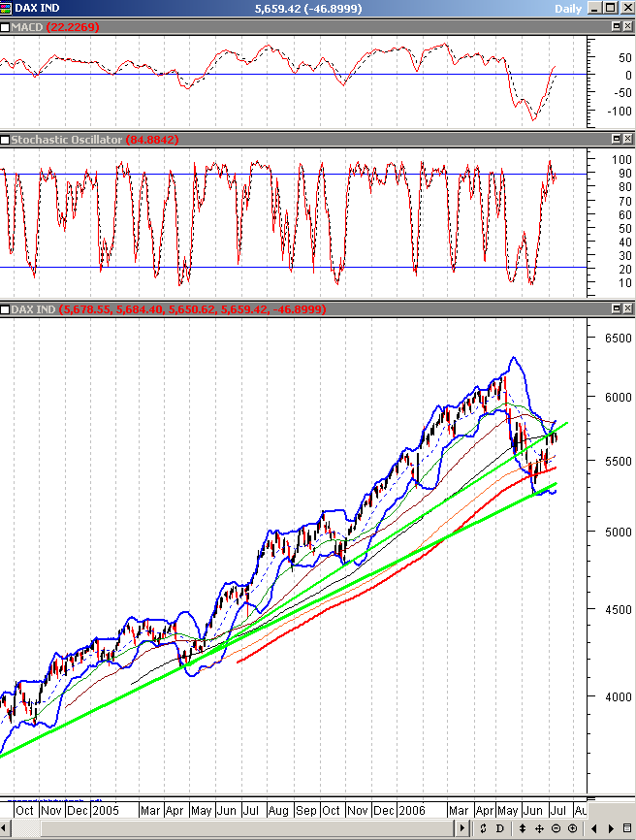This screenshot has width=636, height=840.
Task: Click the -100 MACD scale label
Action: pyautogui.click(x=619, y=112)
